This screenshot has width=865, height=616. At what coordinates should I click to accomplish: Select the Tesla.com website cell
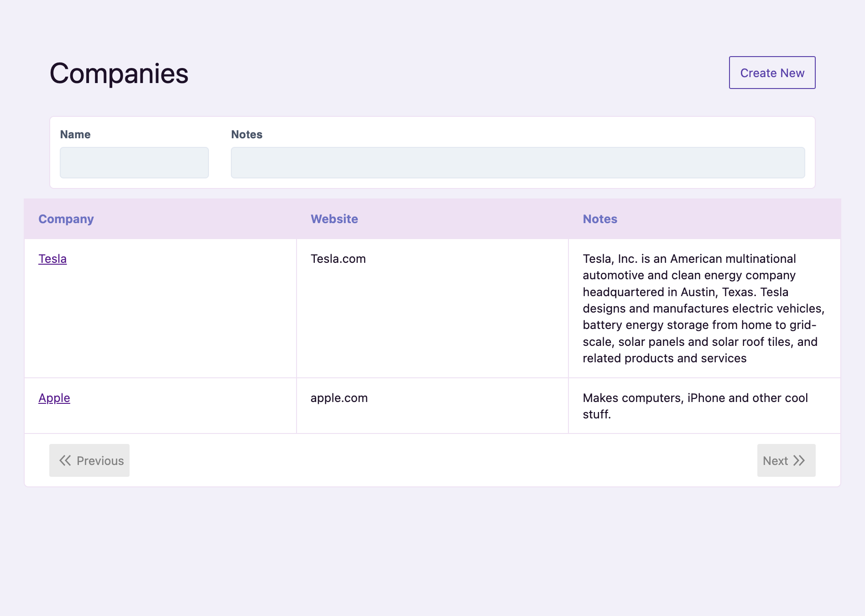click(x=338, y=259)
